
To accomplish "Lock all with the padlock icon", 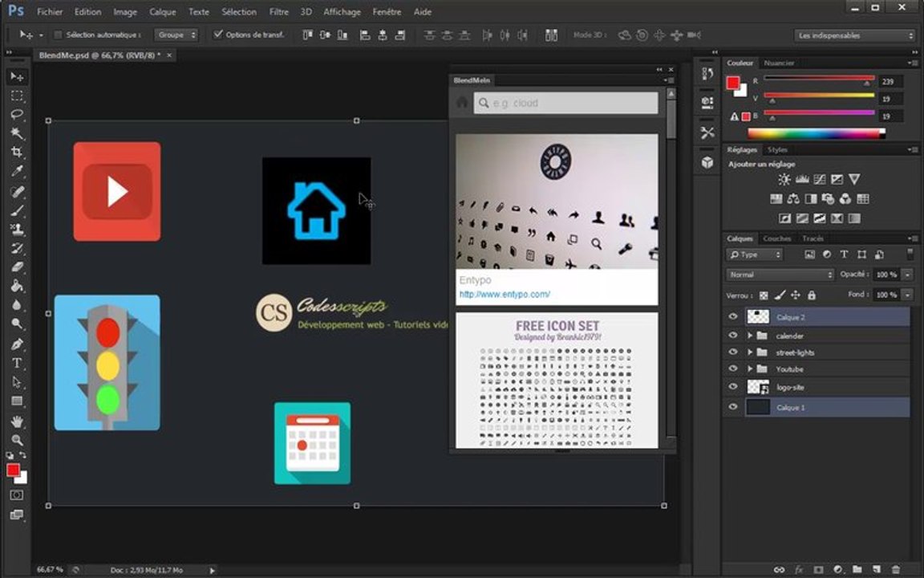I will [x=812, y=295].
